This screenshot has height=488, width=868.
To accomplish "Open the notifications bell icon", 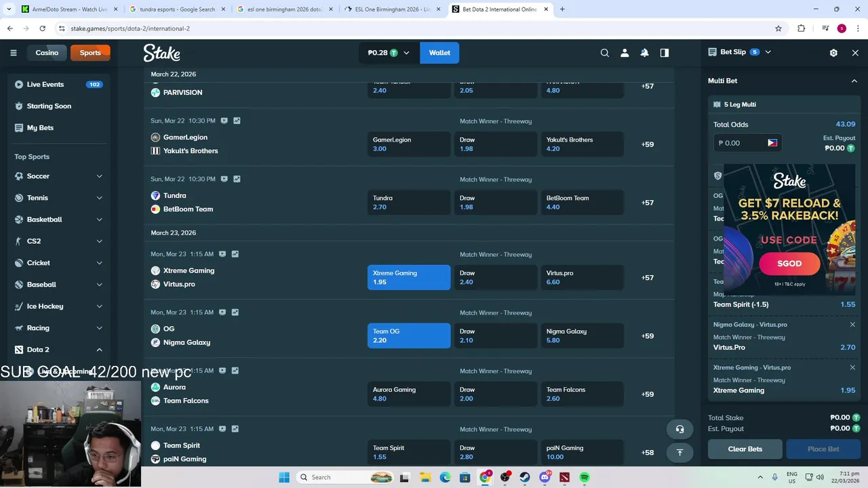I will click(x=644, y=53).
